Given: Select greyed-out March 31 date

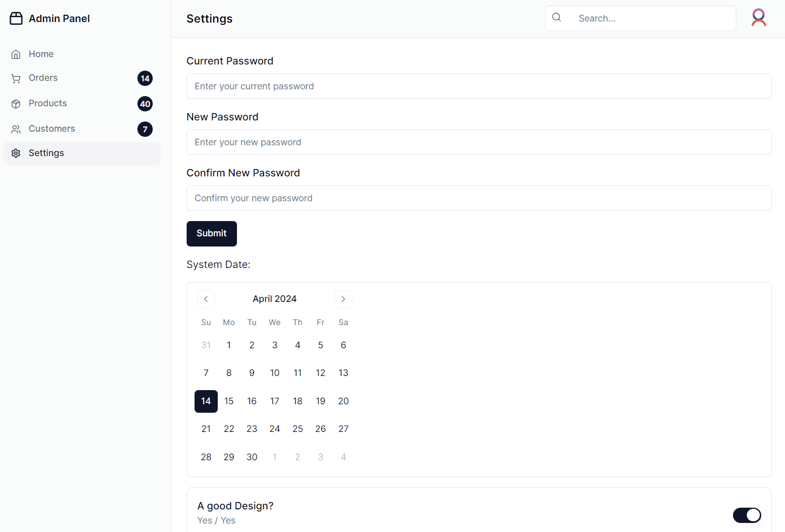Looking at the screenshot, I should [206, 345].
